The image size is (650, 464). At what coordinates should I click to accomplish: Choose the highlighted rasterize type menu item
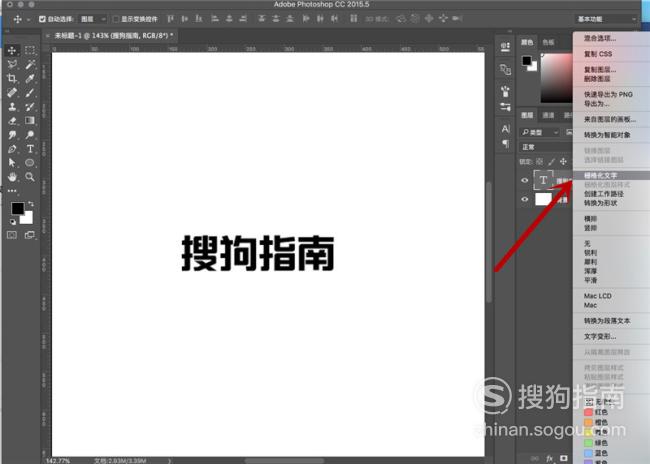(611, 175)
